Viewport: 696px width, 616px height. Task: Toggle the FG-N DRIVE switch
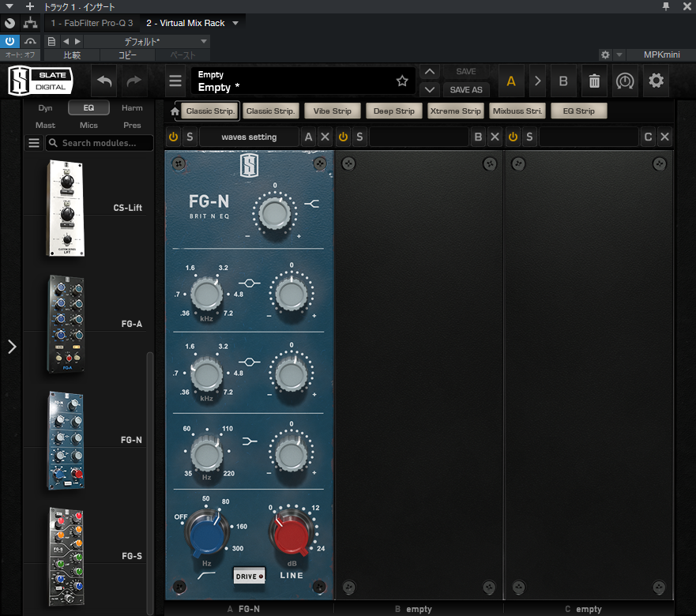(x=250, y=576)
